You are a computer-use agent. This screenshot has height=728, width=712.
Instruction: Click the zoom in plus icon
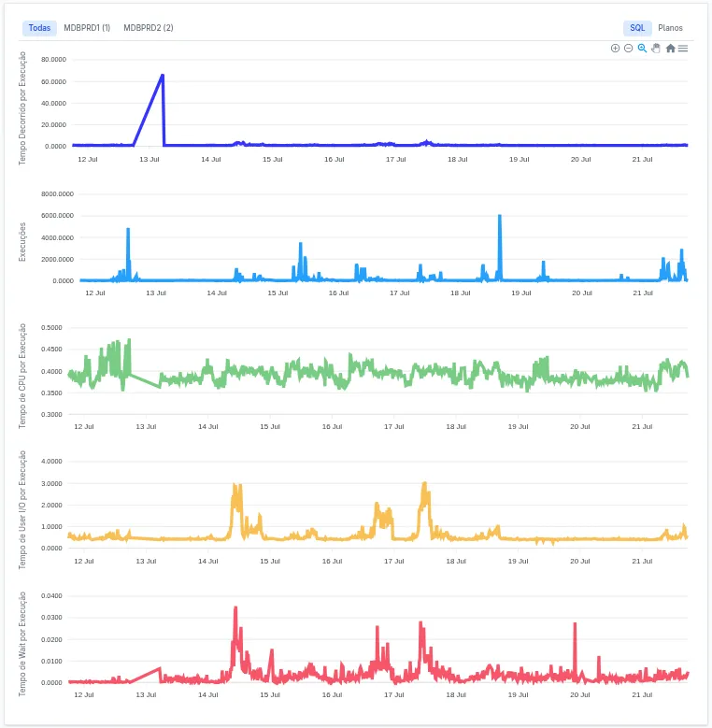tap(615, 49)
